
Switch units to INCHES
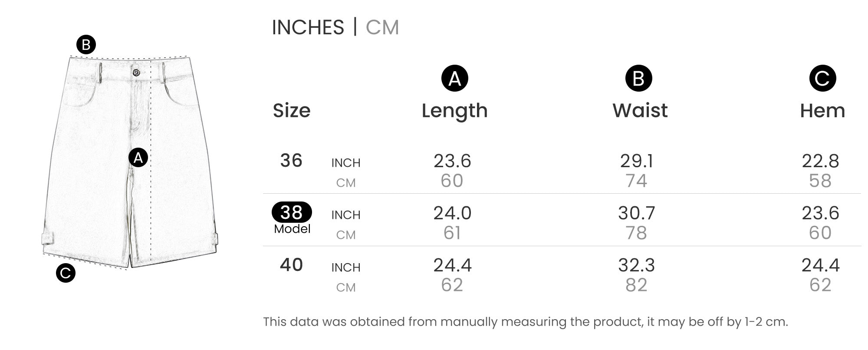[308, 27]
